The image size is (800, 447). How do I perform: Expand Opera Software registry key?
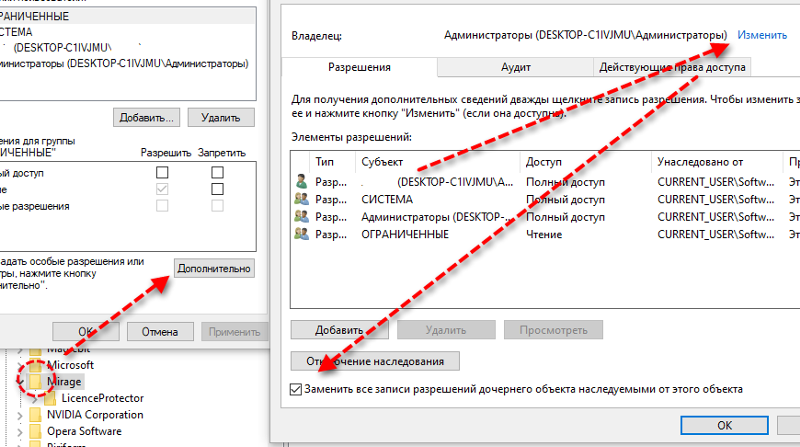click(x=19, y=432)
